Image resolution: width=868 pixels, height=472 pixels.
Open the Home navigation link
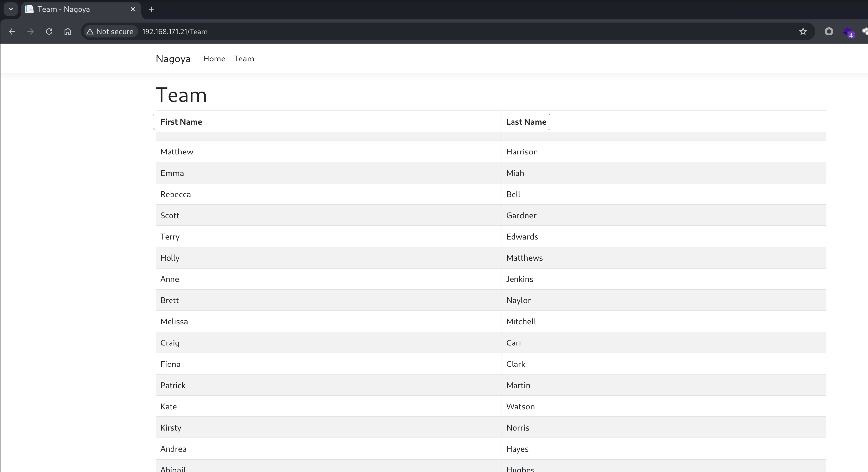point(214,59)
